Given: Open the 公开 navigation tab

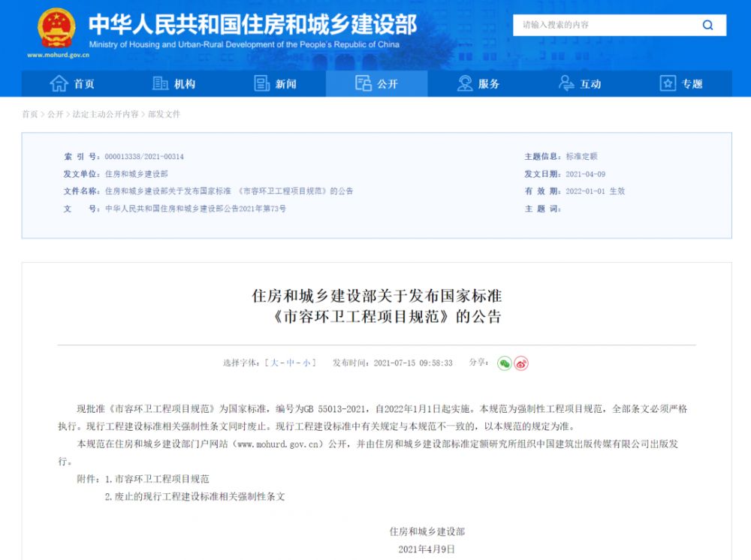Looking at the screenshot, I should coord(376,83).
